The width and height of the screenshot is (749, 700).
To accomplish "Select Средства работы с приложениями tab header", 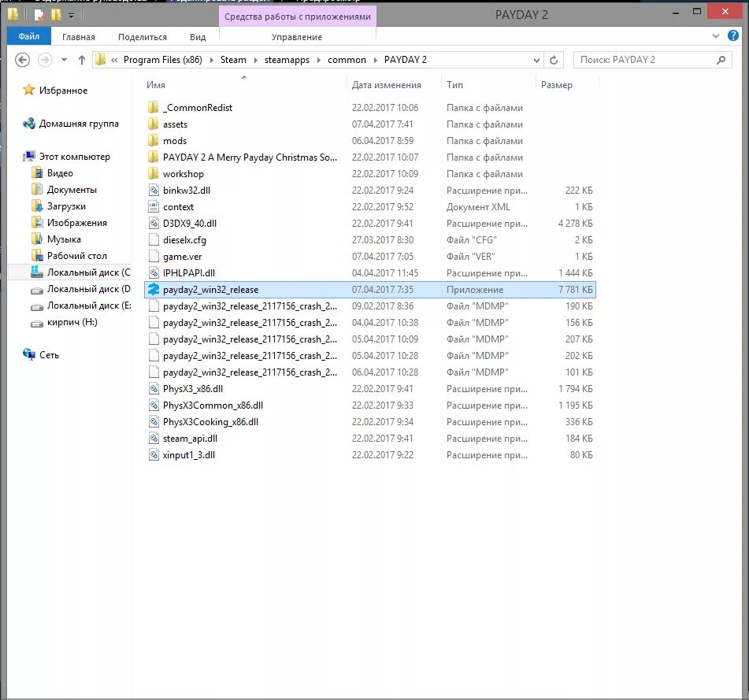I will [x=298, y=17].
